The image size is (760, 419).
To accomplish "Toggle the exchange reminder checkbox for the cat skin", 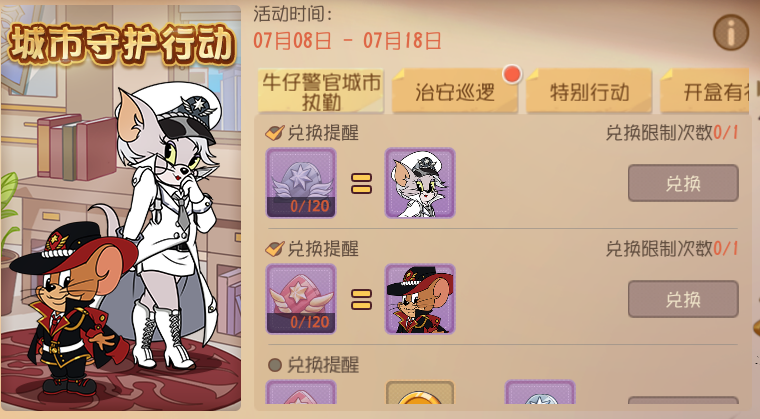I will click(x=275, y=132).
